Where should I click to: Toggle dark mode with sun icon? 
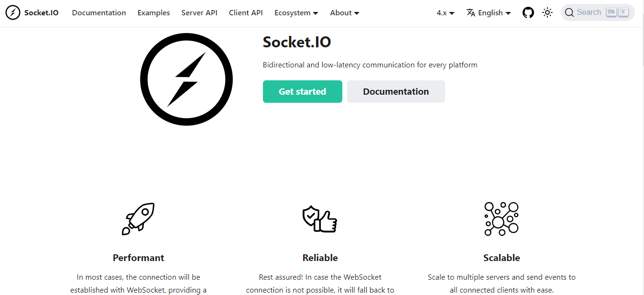[x=547, y=13]
